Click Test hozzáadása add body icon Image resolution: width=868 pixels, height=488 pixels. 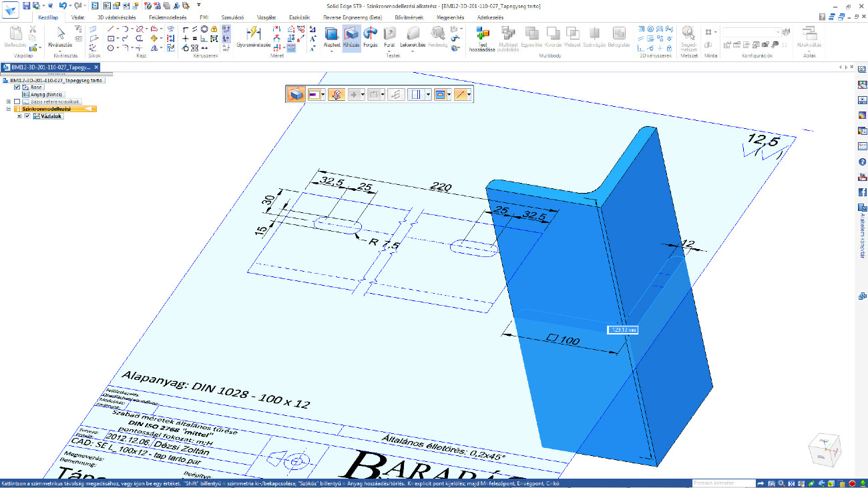(483, 37)
